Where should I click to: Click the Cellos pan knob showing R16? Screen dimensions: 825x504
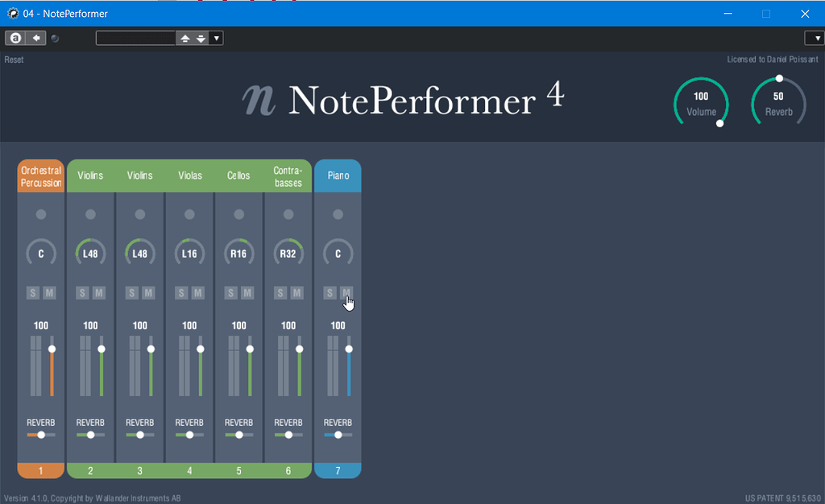coord(238,252)
